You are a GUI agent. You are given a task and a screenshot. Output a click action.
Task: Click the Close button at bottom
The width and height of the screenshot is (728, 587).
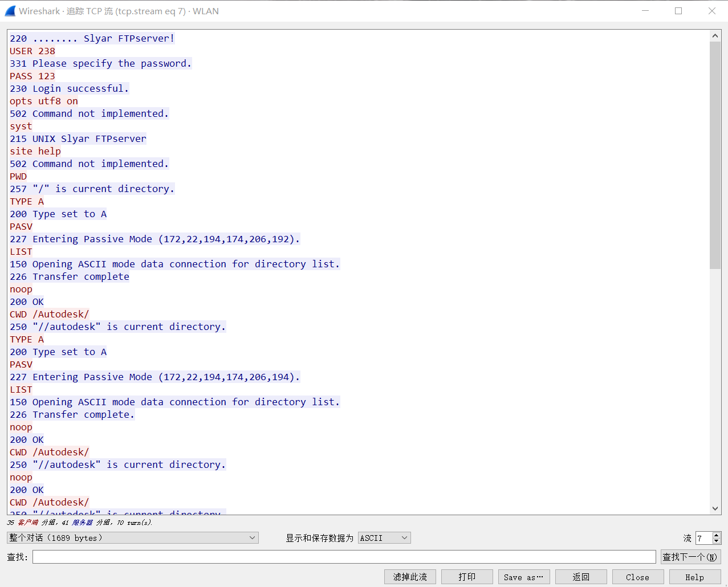638,577
